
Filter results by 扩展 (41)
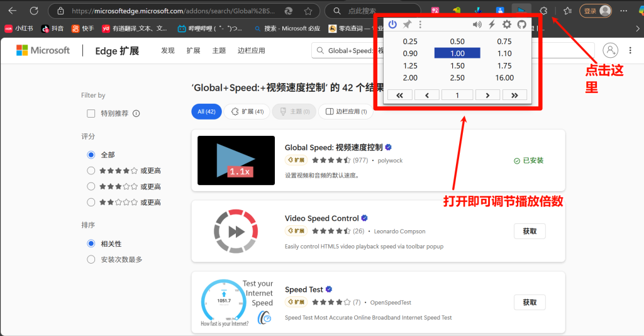point(247,111)
